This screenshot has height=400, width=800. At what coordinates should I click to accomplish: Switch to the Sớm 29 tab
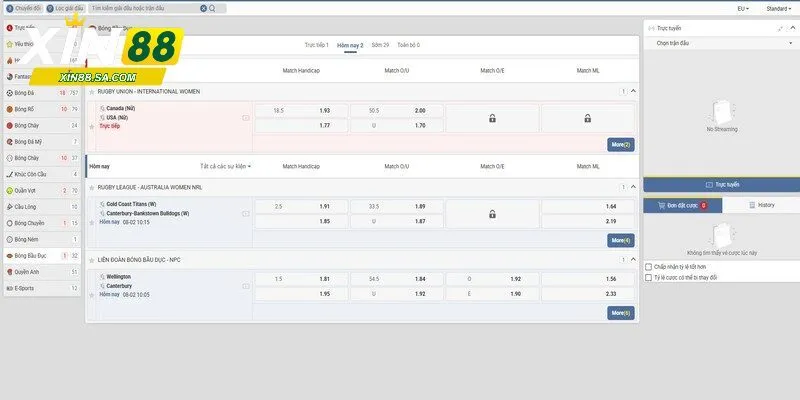coord(380,46)
